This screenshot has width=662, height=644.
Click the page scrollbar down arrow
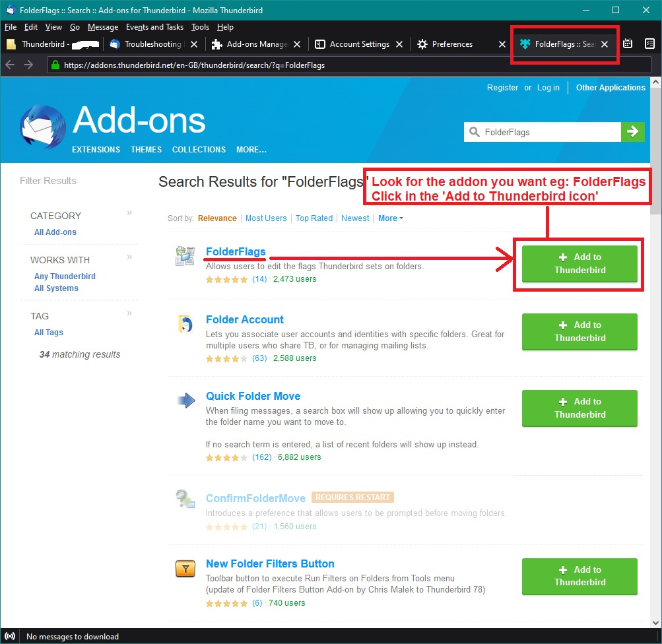tap(655, 622)
